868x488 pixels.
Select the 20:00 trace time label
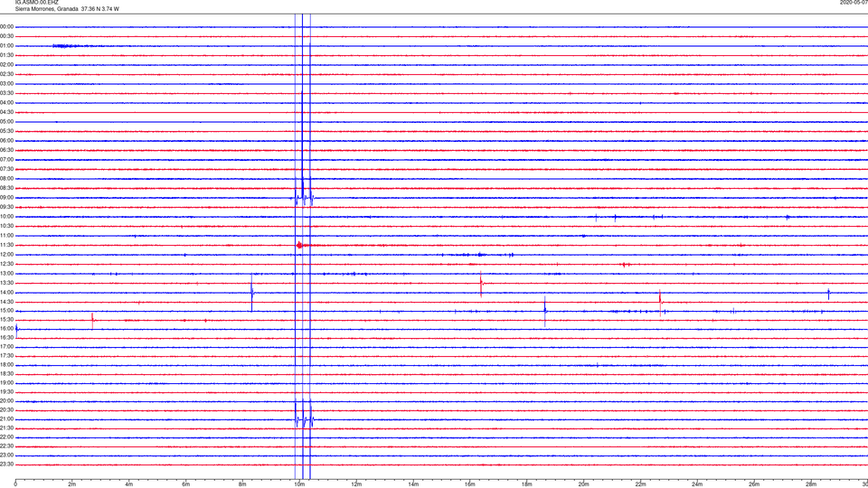coord(6,400)
